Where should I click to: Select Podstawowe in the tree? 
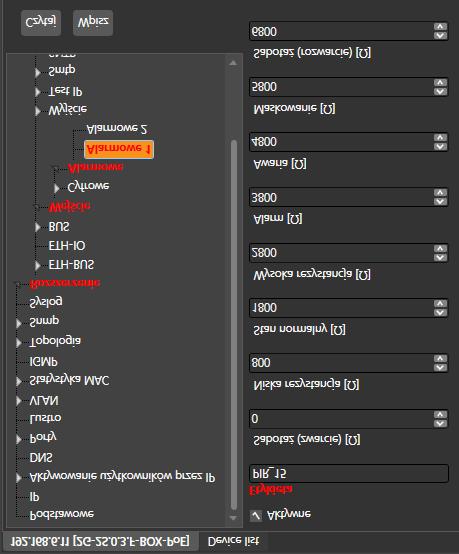tap(62, 514)
